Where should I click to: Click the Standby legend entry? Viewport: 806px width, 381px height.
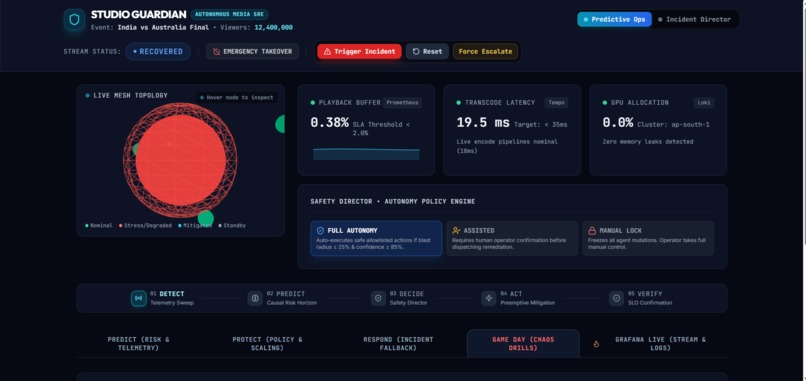coord(232,226)
